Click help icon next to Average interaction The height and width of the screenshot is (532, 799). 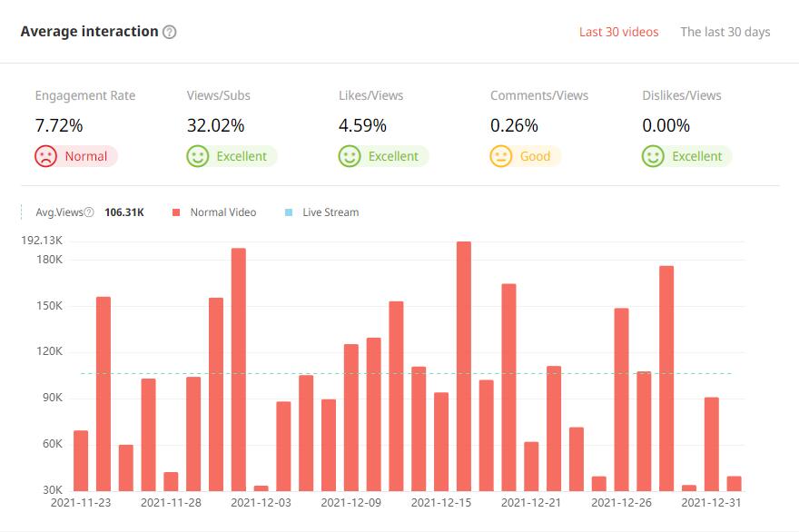point(169,32)
